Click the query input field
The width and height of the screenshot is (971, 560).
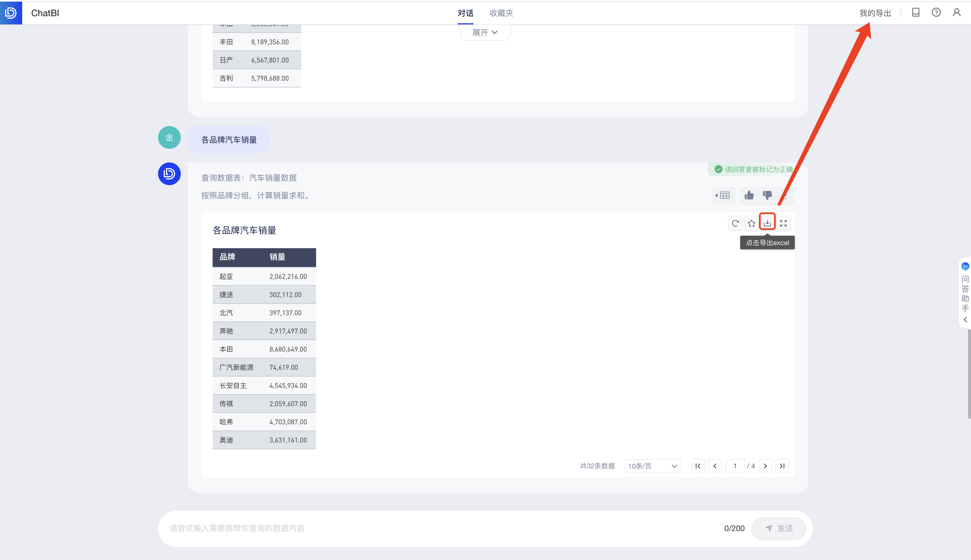pyautogui.click(x=423, y=528)
